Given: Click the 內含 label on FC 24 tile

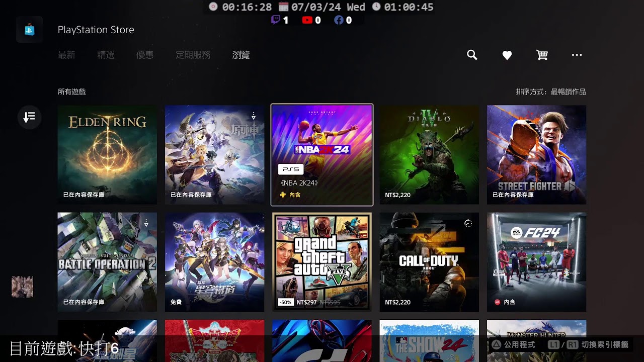Looking at the screenshot, I should tap(509, 302).
